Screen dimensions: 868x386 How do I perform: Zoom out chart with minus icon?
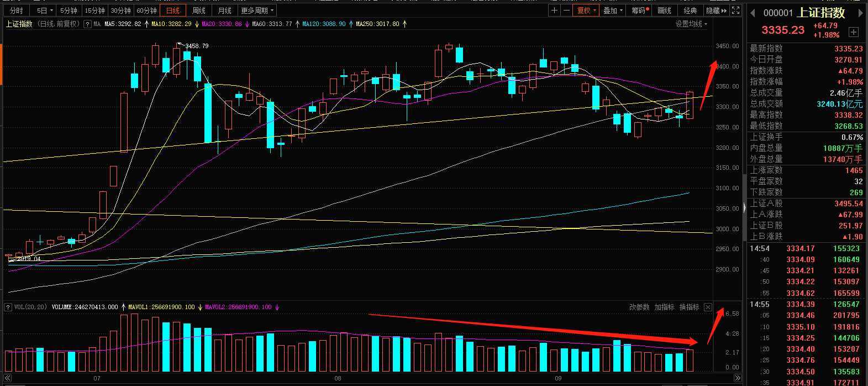click(567, 11)
